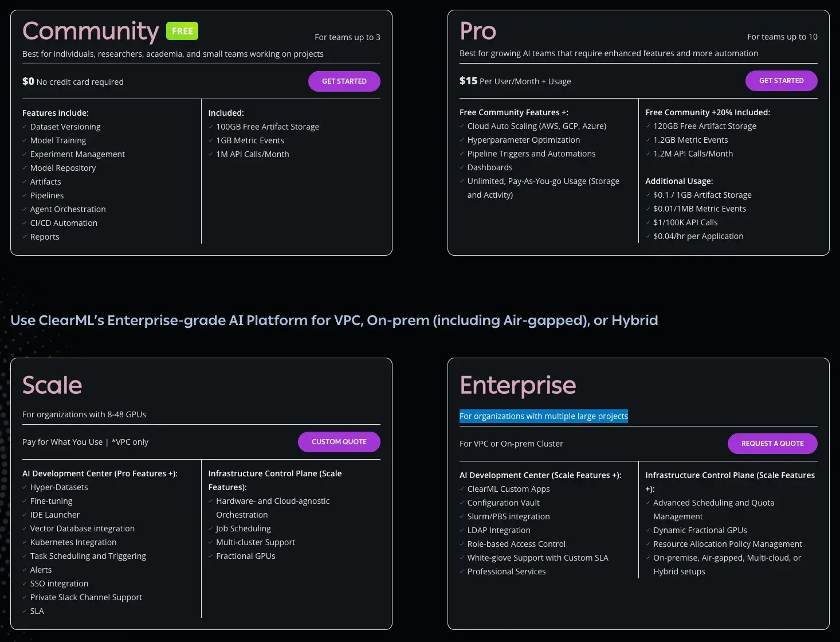Click the Community plan heading
840x642 pixels.
[91, 31]
